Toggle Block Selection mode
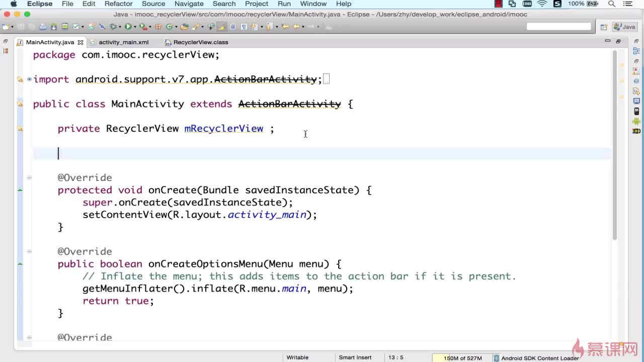Viewport: 644px width, 362px height. tap(233, 27)
